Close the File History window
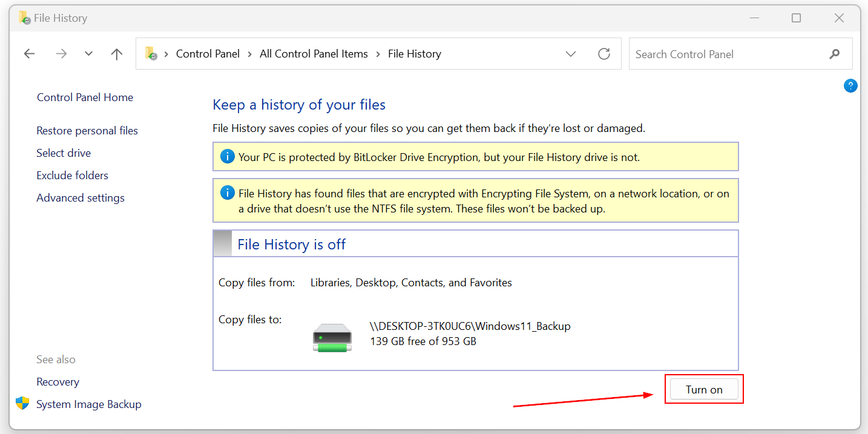 tap(839, 18)
